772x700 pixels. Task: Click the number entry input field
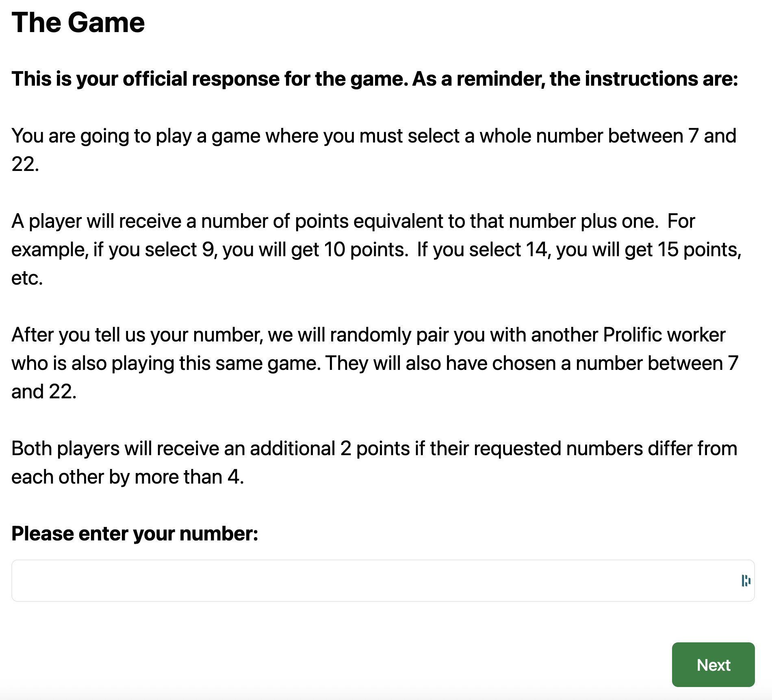coord(374,581)
